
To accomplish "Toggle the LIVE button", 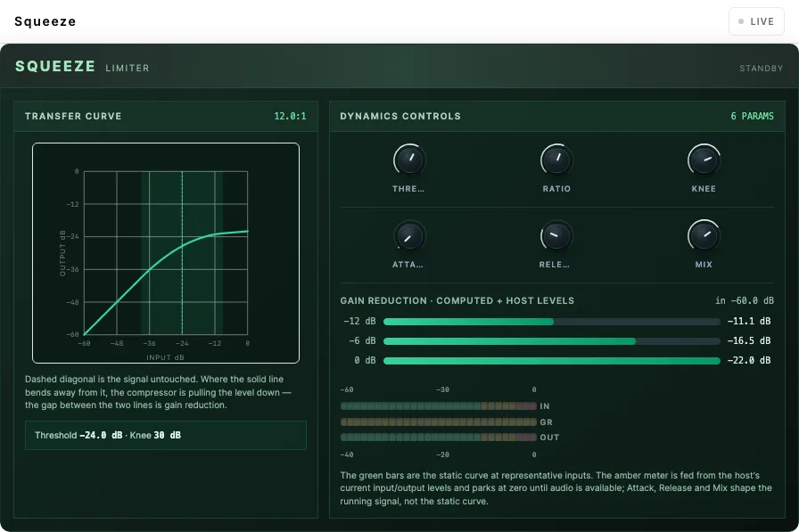I will [756, 21].
